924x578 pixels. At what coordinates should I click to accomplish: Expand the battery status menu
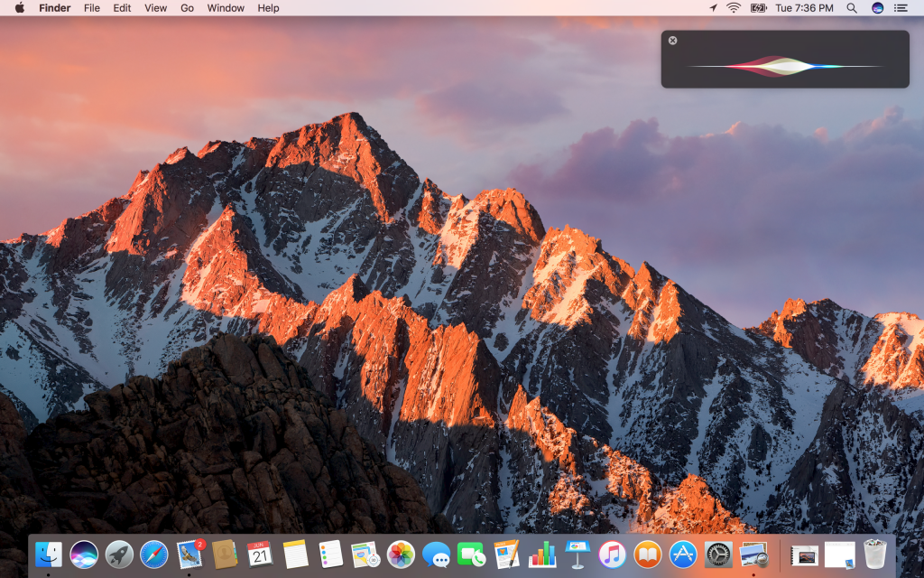pos(758,8)
